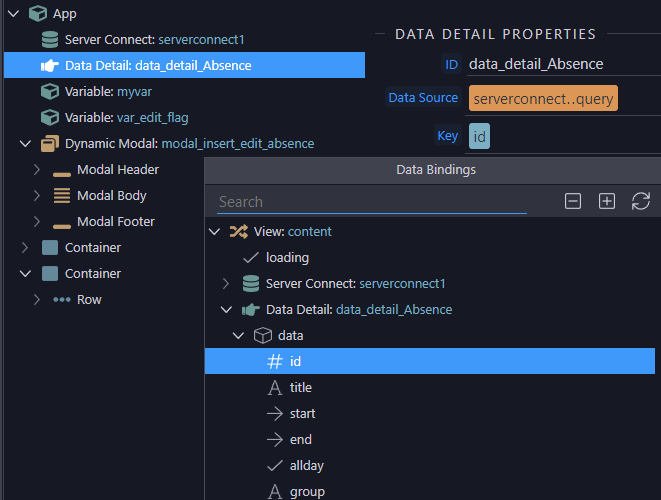Refresh the data bindings list
This screenshot has width=661, height=500.
[x=640, y=201]
